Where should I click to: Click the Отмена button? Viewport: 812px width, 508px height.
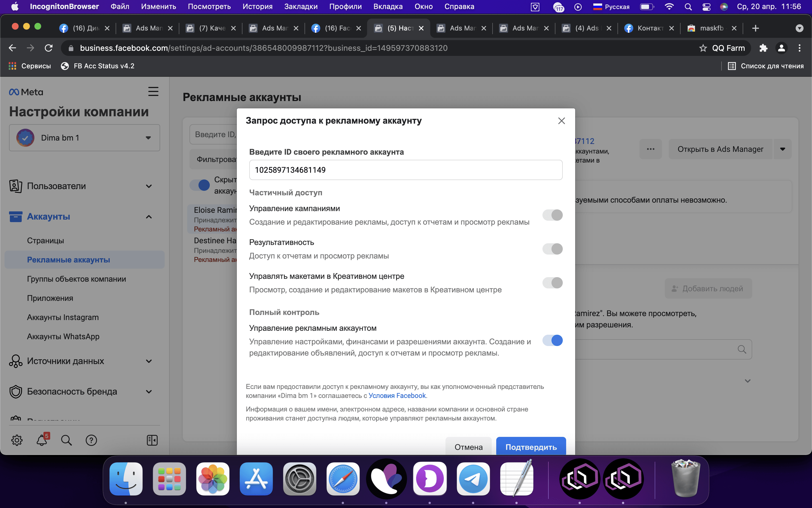(x=468, y=447)
